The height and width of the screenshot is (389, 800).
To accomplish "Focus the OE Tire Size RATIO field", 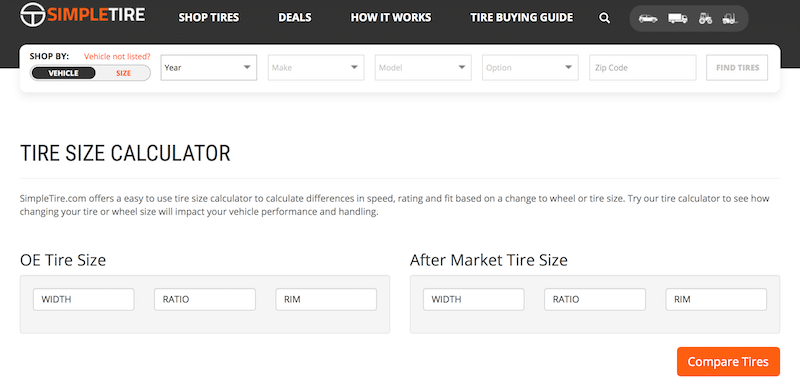I will [x=205, y=299].
